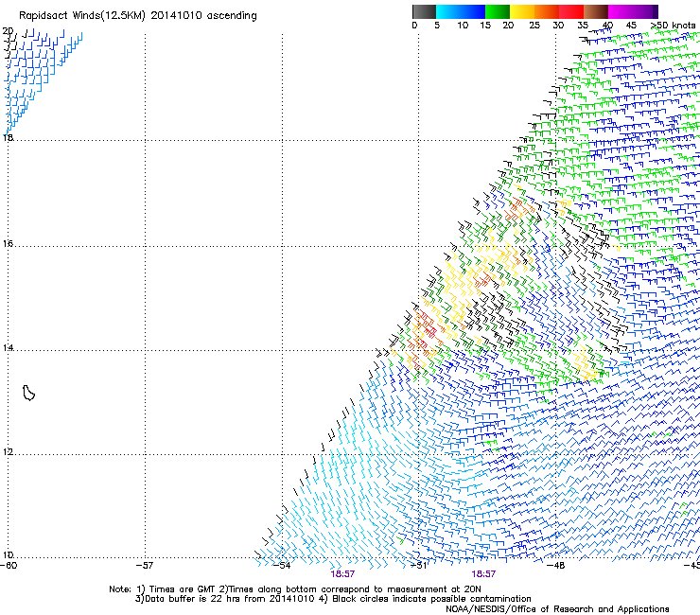The image size is (700, 615).
Task: Click the '18:57' time label nearest '-54'
Action: click(342, 574)
